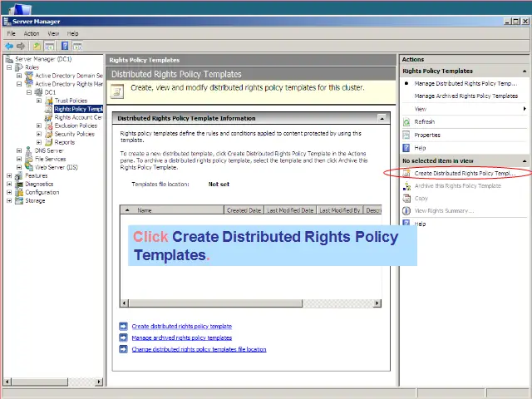Open View submenu in Actions pane
Viewport: 532px width, 399px height.
point(464,109)
